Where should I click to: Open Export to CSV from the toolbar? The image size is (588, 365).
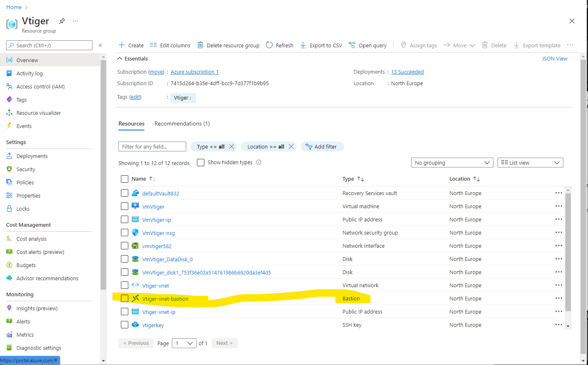coord(303,45)
